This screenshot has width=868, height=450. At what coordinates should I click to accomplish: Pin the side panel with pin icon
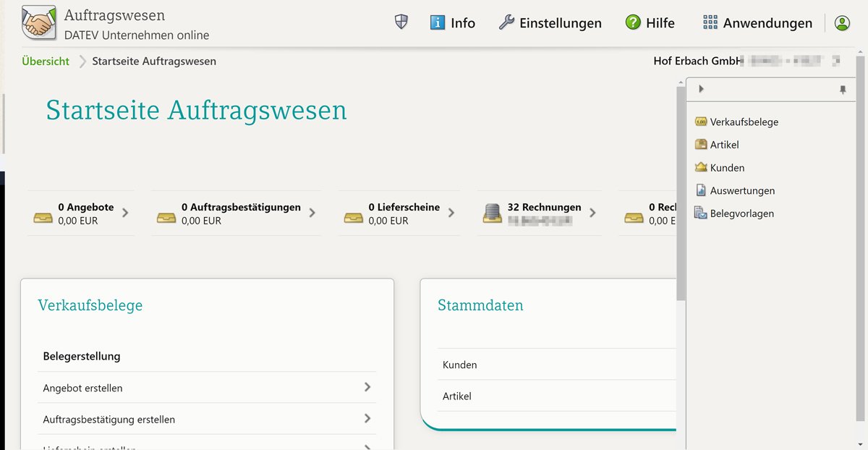point(842,90)
